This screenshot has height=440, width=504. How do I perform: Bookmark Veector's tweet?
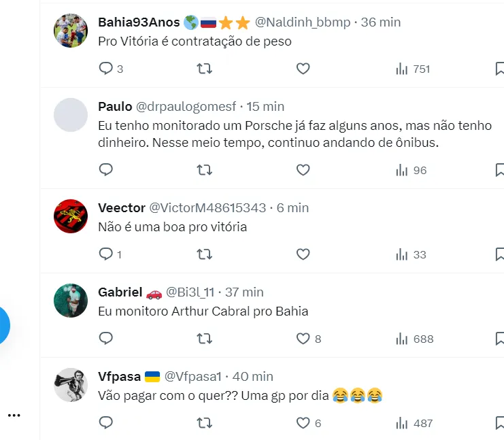(499, 254)
